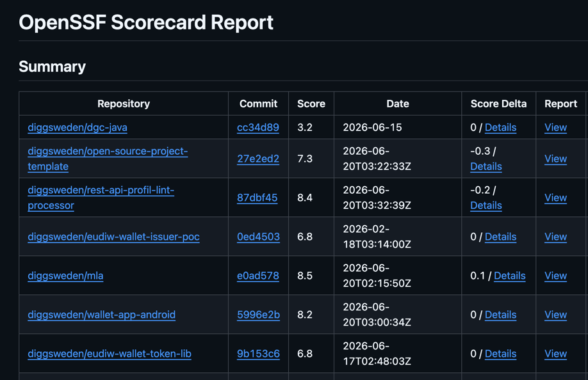588x380 pixels.
Task: Open commit 5996e2b
Action: click(x=258, y=315)
